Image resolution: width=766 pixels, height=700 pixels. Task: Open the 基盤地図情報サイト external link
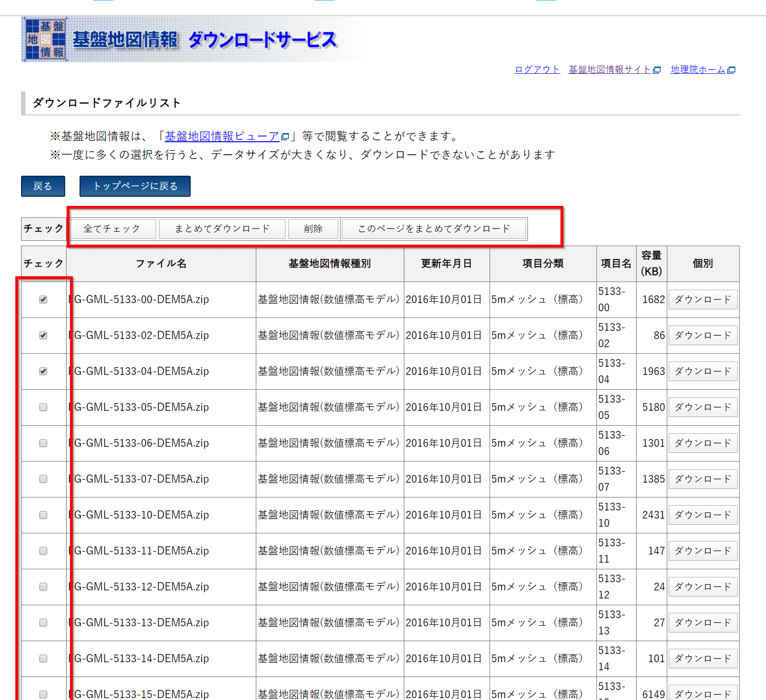[x=614, y=70]
